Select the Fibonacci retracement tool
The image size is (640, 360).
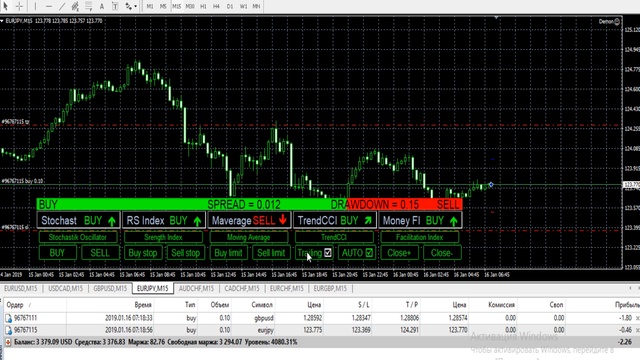pos(89,6)
